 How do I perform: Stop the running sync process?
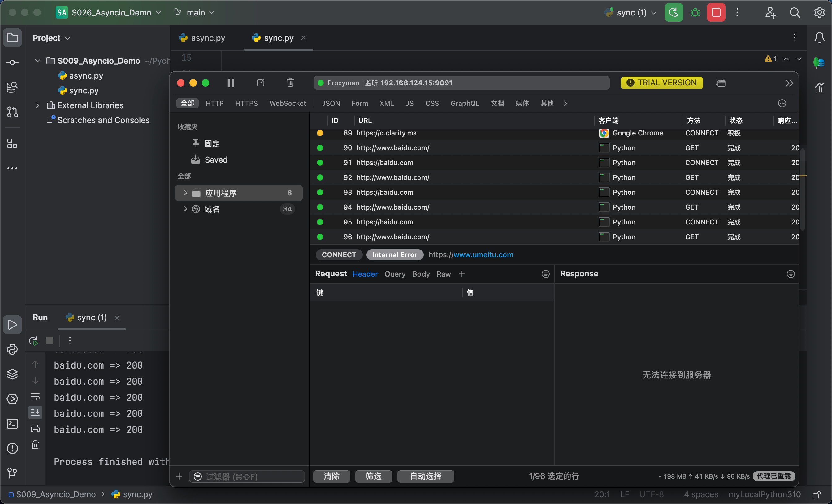pos(716,13)
